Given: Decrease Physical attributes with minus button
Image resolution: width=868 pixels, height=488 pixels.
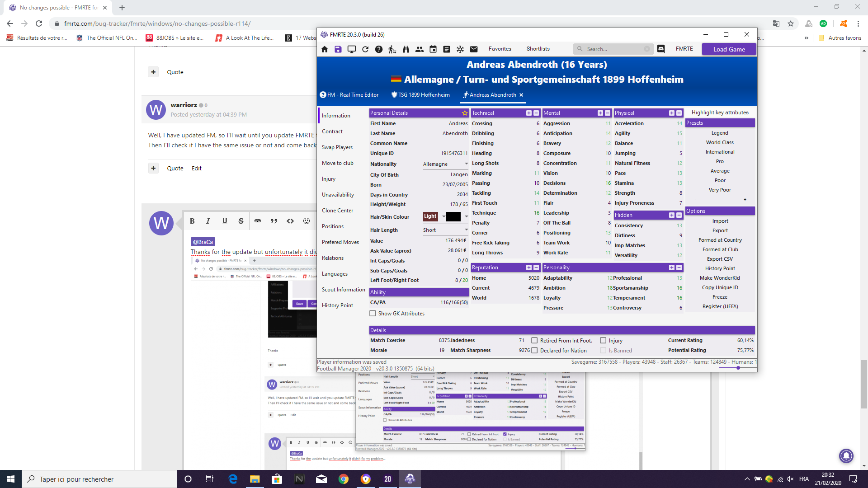Looking at the screenshot, I should click(x=679, y=113).
